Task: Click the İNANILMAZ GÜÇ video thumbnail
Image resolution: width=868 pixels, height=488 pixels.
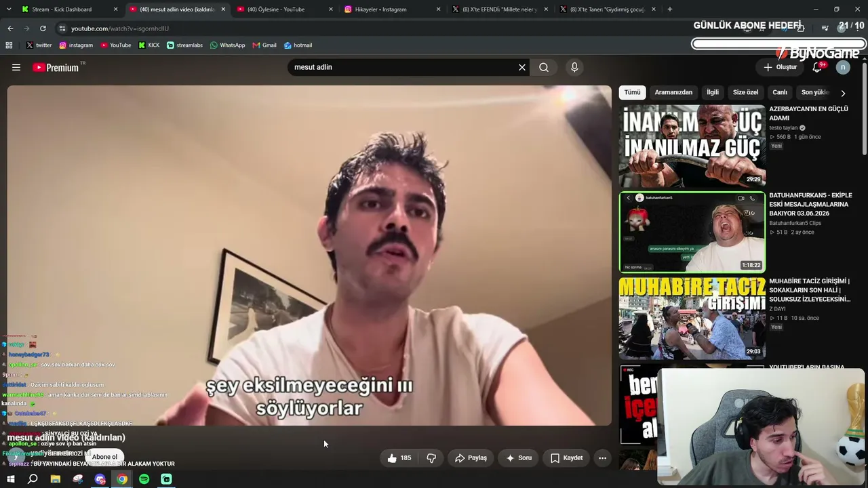Action: click(692, 146)
